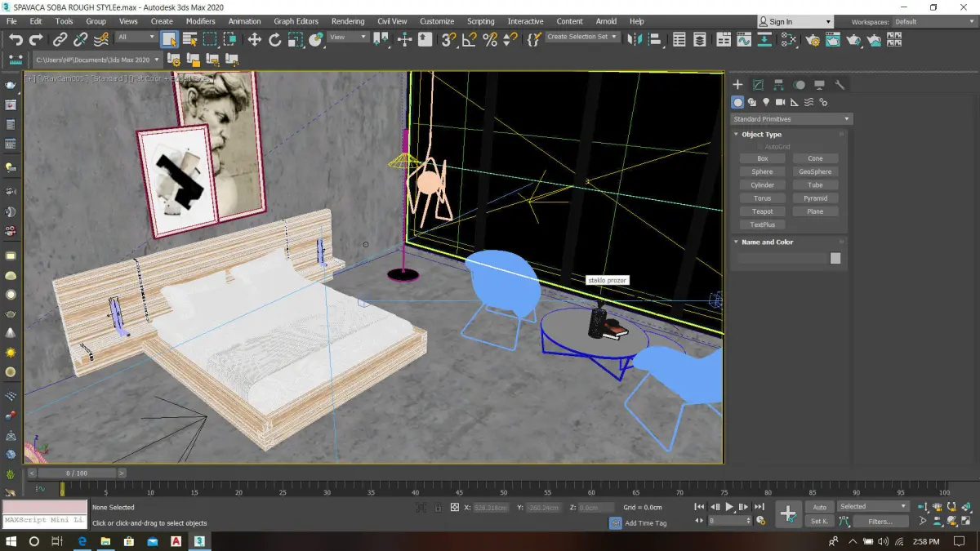Switch to the Hierarchy command panel tab

pos(778,84)
